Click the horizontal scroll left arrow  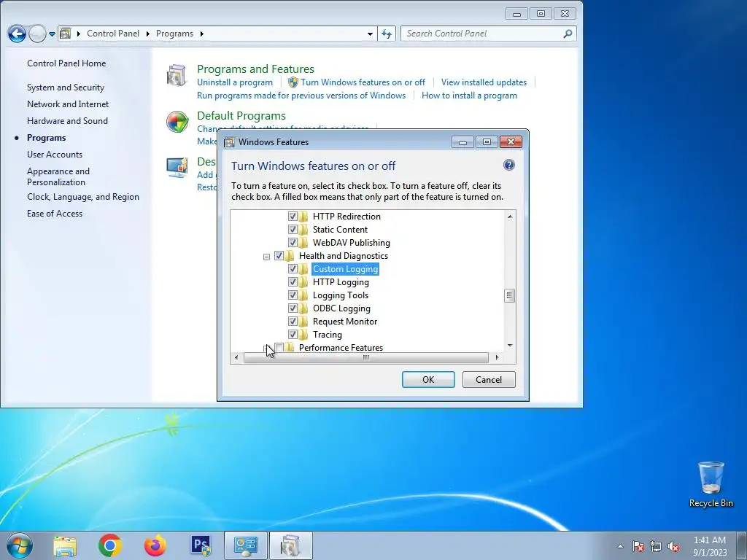(x=237, y=357)
